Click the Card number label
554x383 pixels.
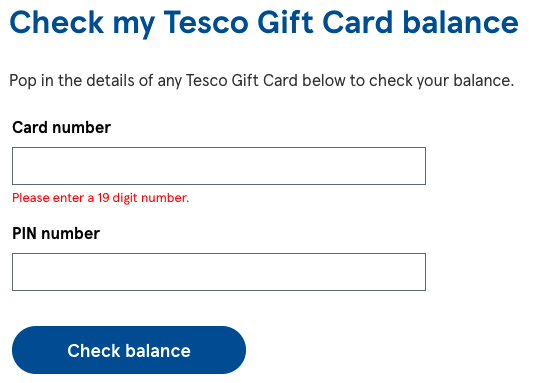61,128
